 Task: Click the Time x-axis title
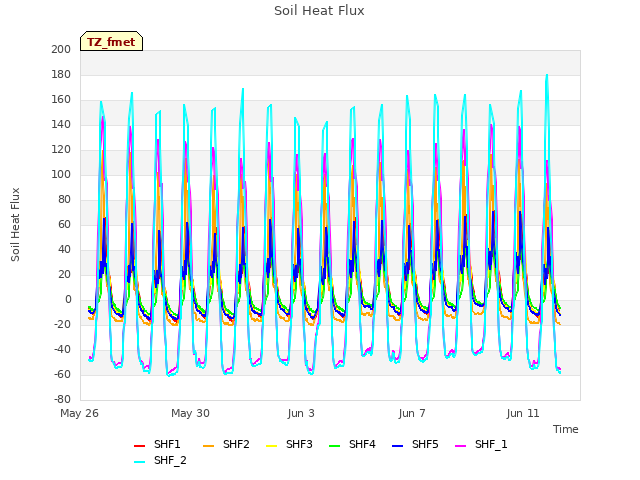[566, 430]
